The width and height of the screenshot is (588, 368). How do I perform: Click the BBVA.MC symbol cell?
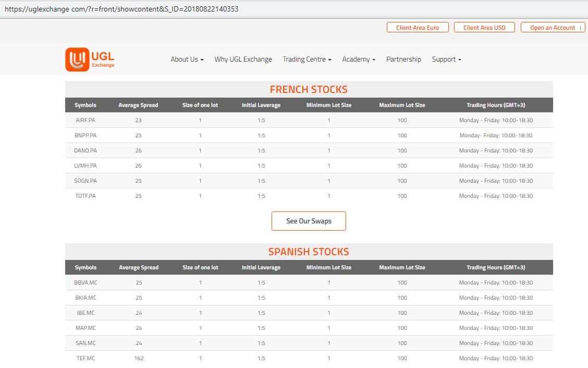click(85, 282)
